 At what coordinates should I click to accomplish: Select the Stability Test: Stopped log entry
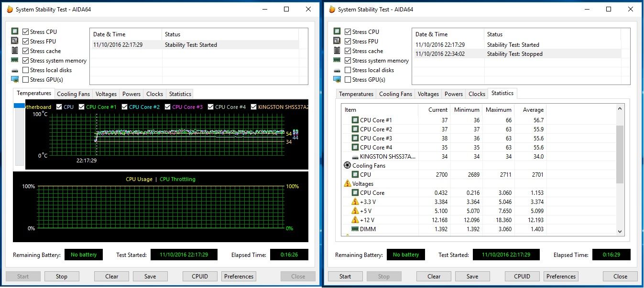(x=514, y=54)
